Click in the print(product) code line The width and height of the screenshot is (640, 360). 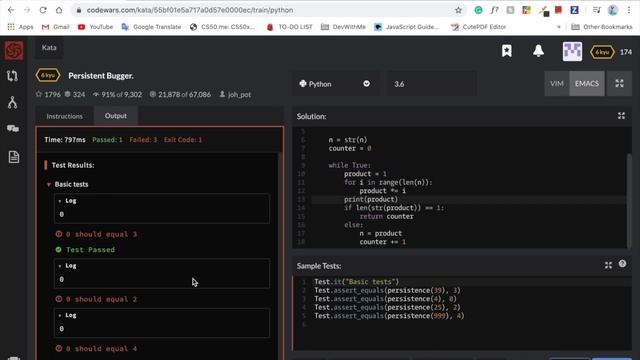371,199
